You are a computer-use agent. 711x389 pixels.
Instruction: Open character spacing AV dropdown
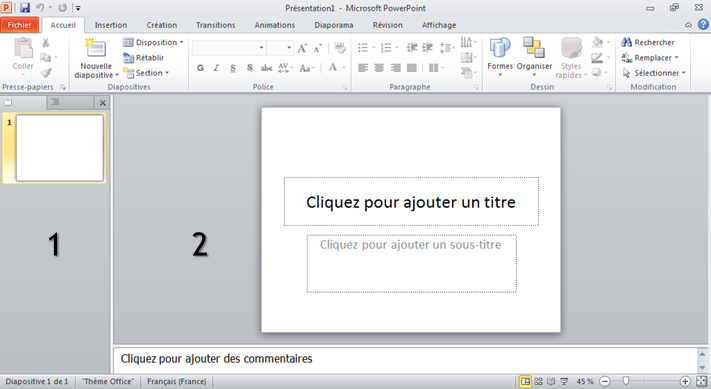[286, 68]
